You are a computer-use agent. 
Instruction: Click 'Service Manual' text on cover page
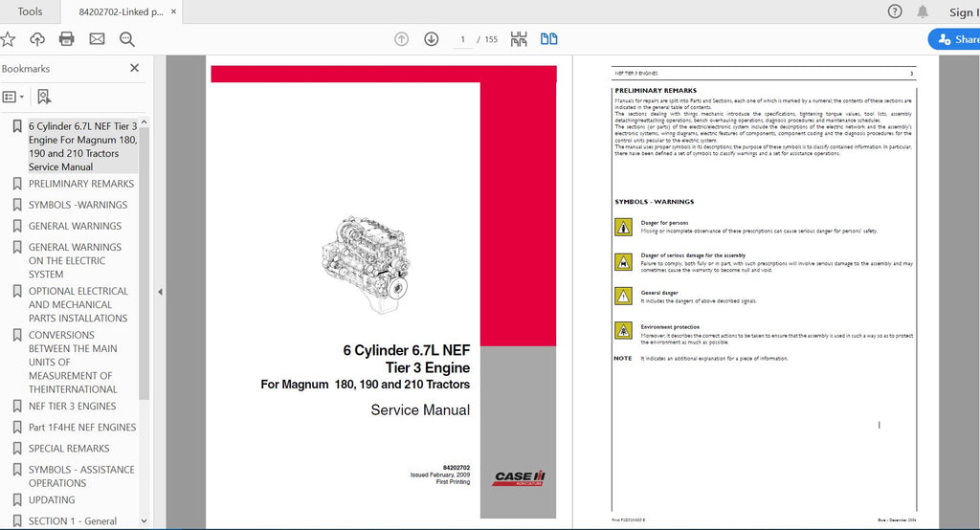(420, 410)
